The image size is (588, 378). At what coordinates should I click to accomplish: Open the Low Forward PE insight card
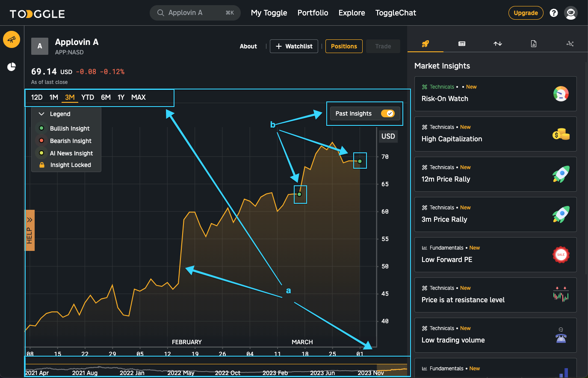click(496, 255)
